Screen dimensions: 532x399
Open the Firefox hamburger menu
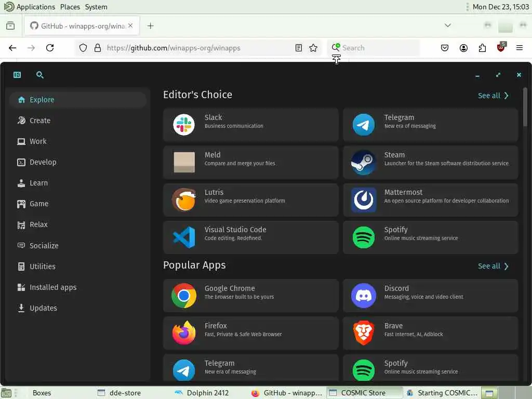click(520, 48)
